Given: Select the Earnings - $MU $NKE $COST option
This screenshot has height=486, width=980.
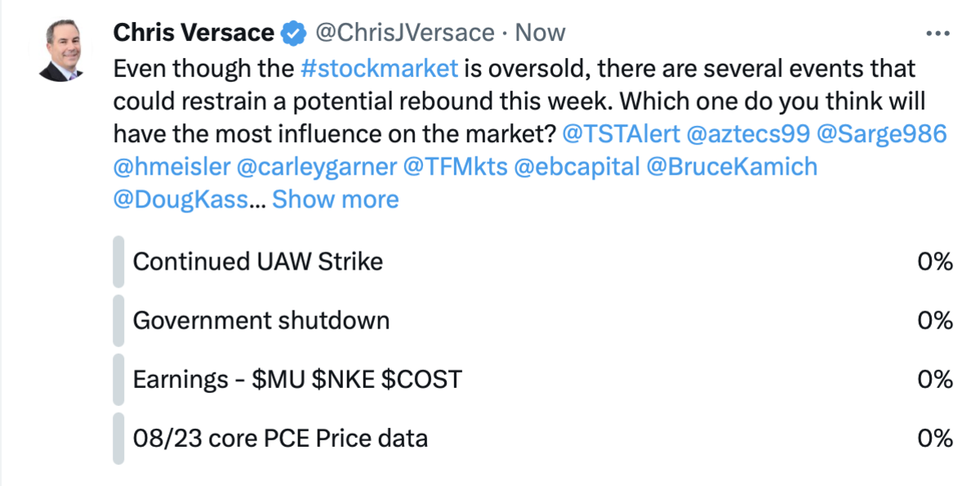Looking at the screenshot, I should [294, 379].
